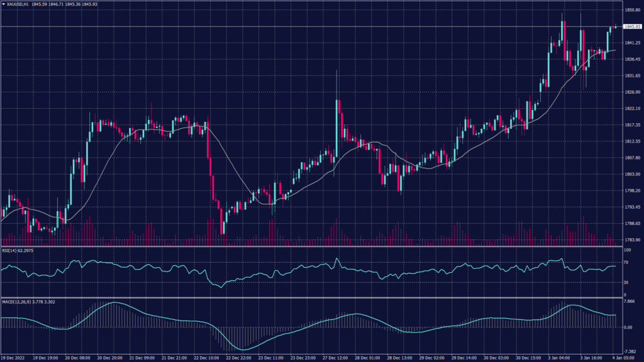
Task: Click the MACD zero level label 0.00
Action: 628,327
